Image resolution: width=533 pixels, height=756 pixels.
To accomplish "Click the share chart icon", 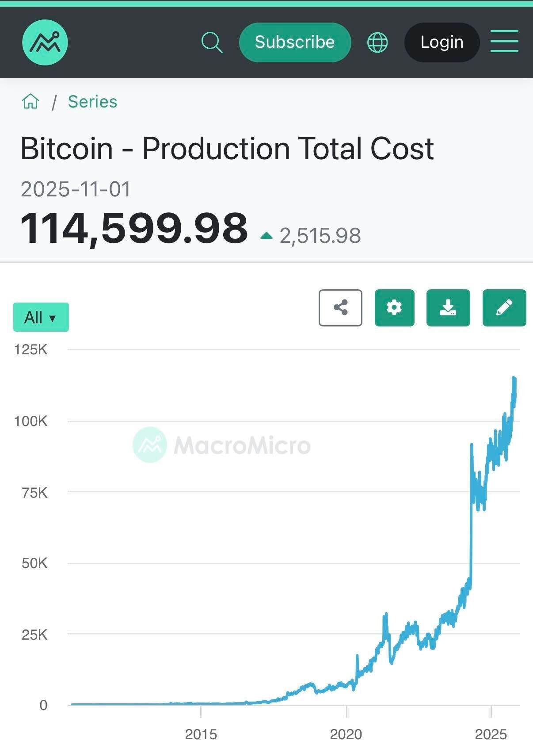I will point(340,308).
